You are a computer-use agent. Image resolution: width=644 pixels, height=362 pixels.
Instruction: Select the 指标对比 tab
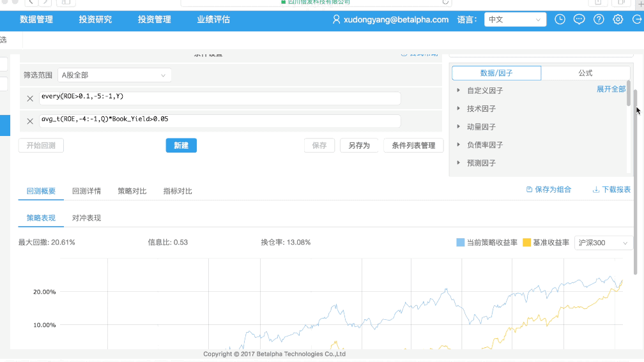(x=178, y=192)
